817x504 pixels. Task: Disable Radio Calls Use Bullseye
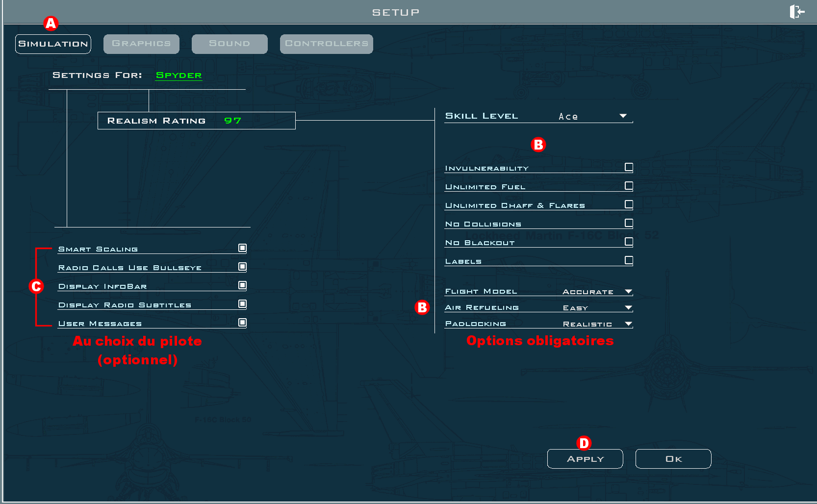242,266
